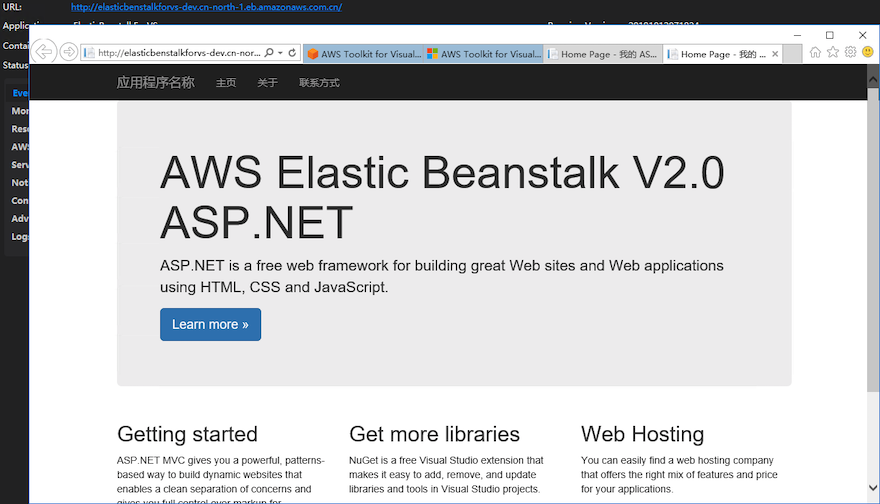
Task: Open 主页 nav item
Action: [x=226, y=83]
